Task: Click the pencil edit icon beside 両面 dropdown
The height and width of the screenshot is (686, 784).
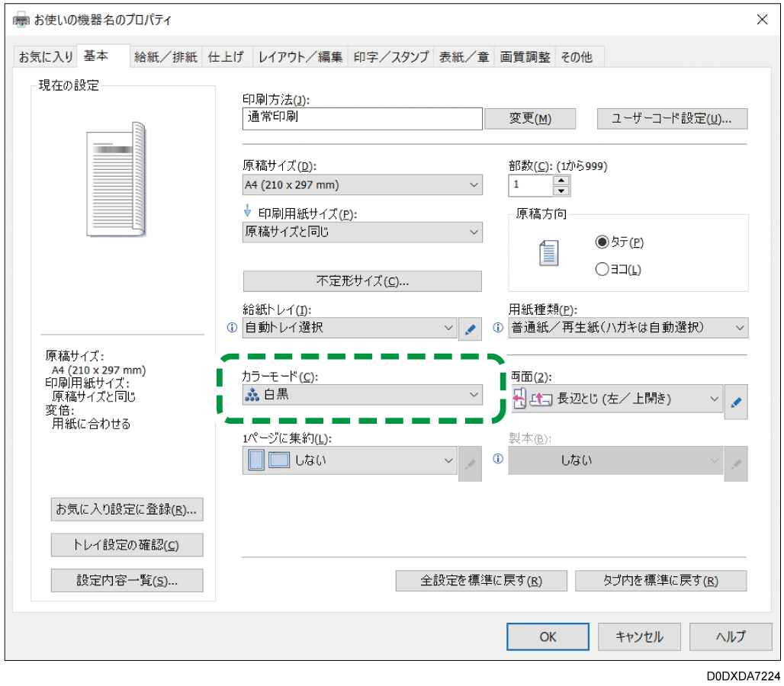Action: pyautogui.click(x=735, y=399)
